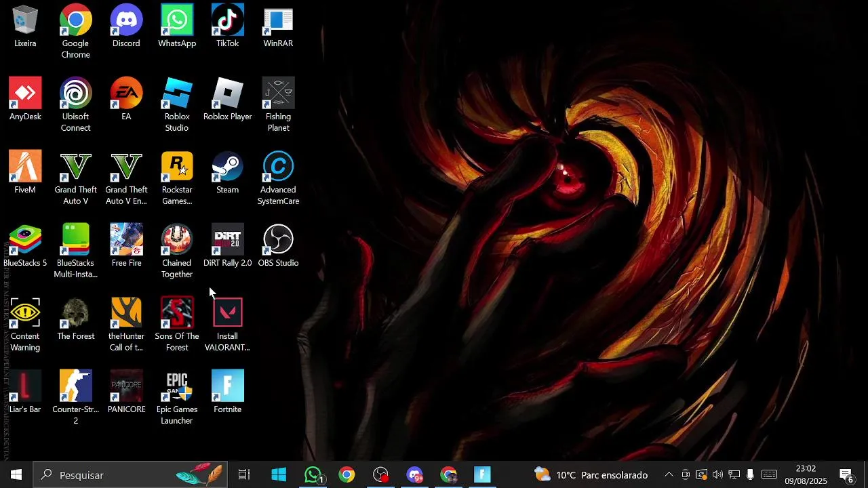
Task: Select the Free Fire desktop icon
Action: click(126, 246)
